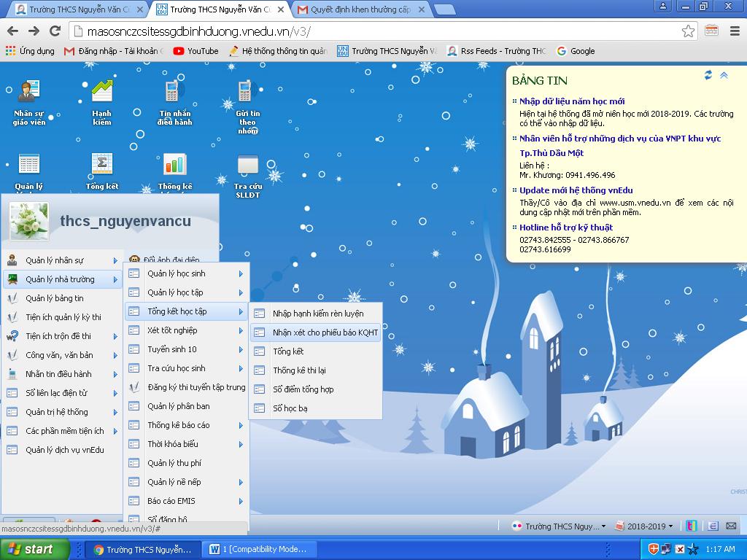Go back with browser back arrow

pyautogui.click(x=13, y=31)
